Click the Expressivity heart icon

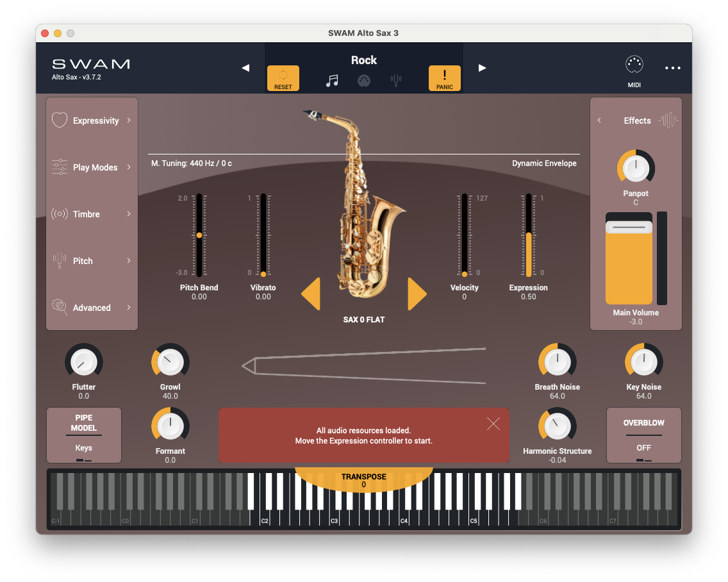(60, 120)
